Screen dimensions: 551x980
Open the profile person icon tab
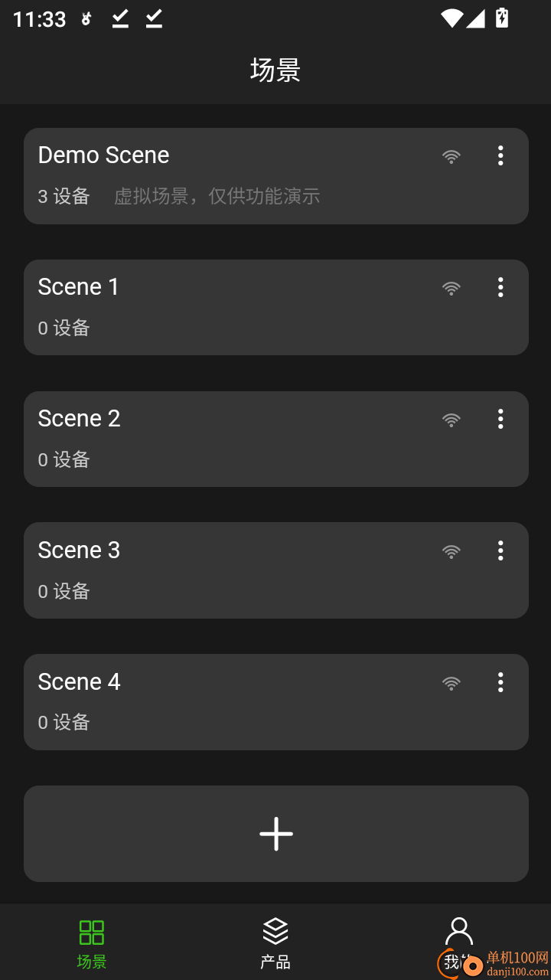tap(458, 932)
